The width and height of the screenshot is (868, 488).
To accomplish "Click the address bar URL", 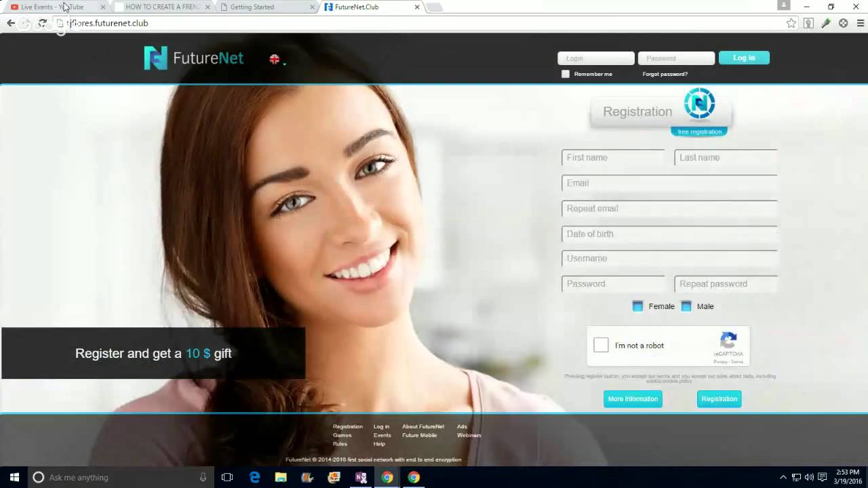I will click(107, 23).
